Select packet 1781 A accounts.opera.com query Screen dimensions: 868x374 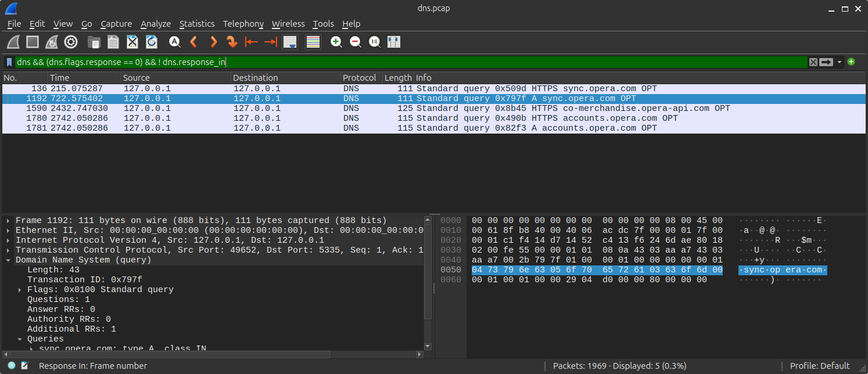coord(434,128)
